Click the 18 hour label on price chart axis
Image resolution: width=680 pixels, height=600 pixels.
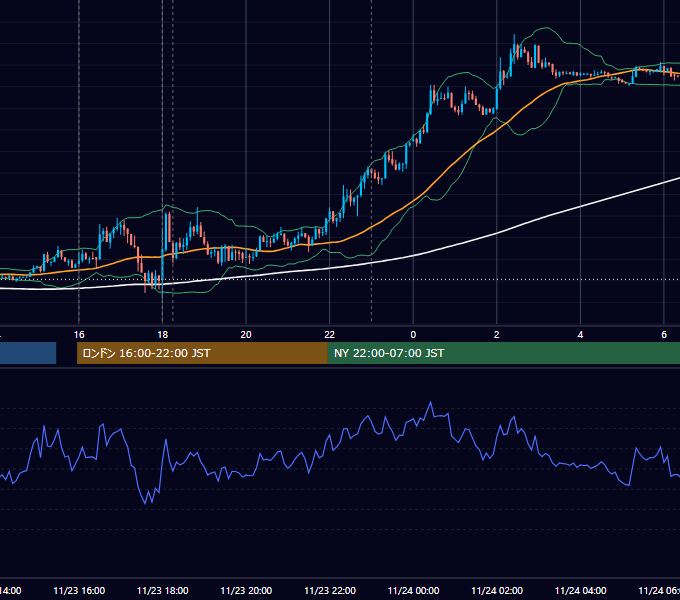tap(162, 335)
